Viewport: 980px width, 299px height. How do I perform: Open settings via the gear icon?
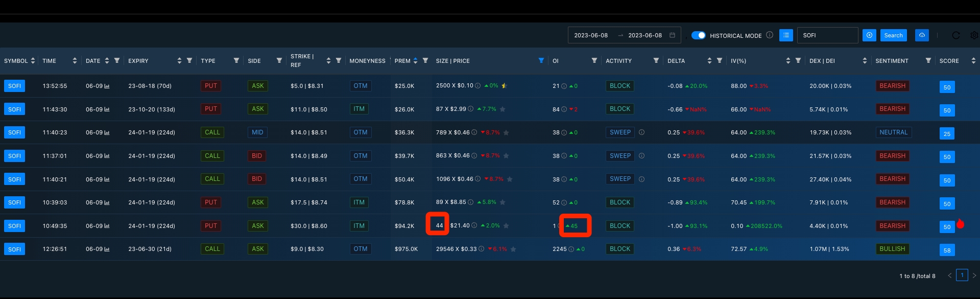click(x=974, y=35)
